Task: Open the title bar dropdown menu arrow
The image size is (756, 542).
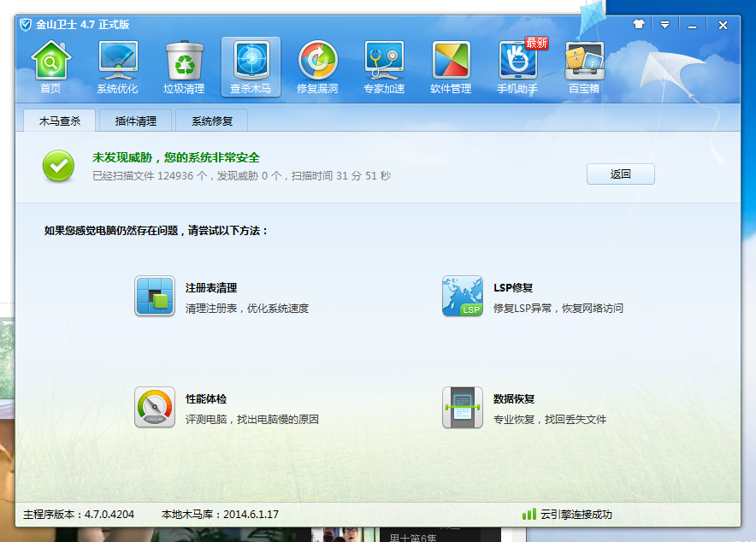Action: (x=664, y=25)
